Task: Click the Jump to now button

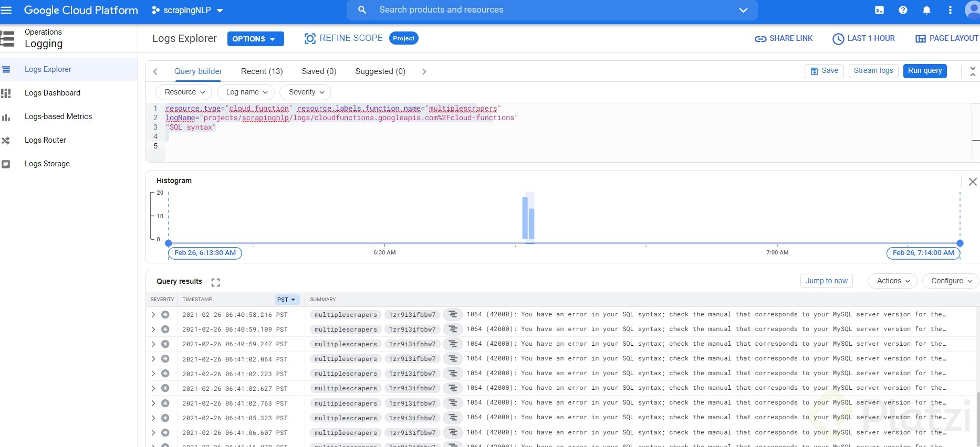Action: tap(827, 281)
